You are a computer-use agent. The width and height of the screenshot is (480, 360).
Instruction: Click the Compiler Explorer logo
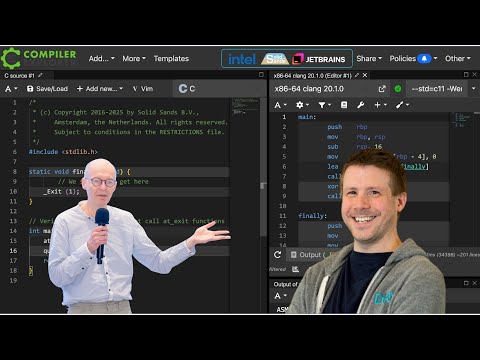coord(39,58)
